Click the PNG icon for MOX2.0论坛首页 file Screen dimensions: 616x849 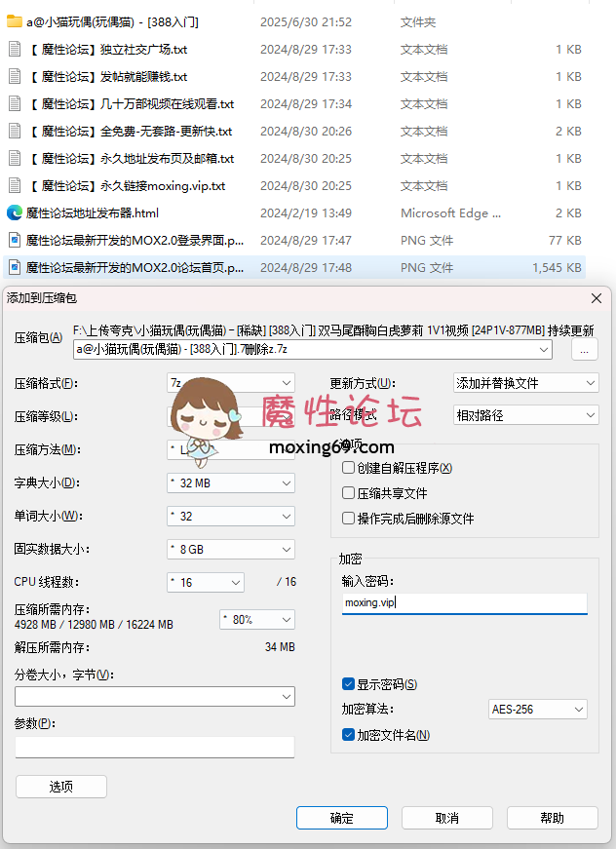pyautogui.click(x=15, y=267)
